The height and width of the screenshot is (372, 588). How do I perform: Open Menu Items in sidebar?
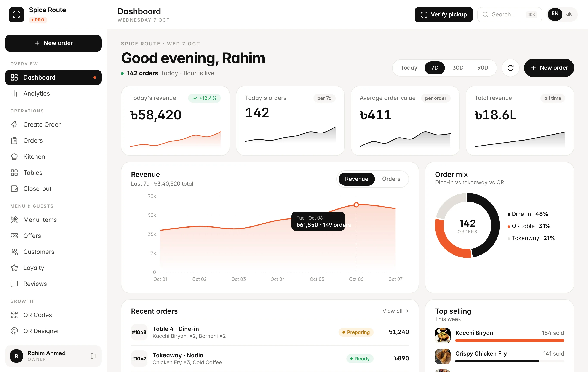pyautogui.click(x=53, y=220)
